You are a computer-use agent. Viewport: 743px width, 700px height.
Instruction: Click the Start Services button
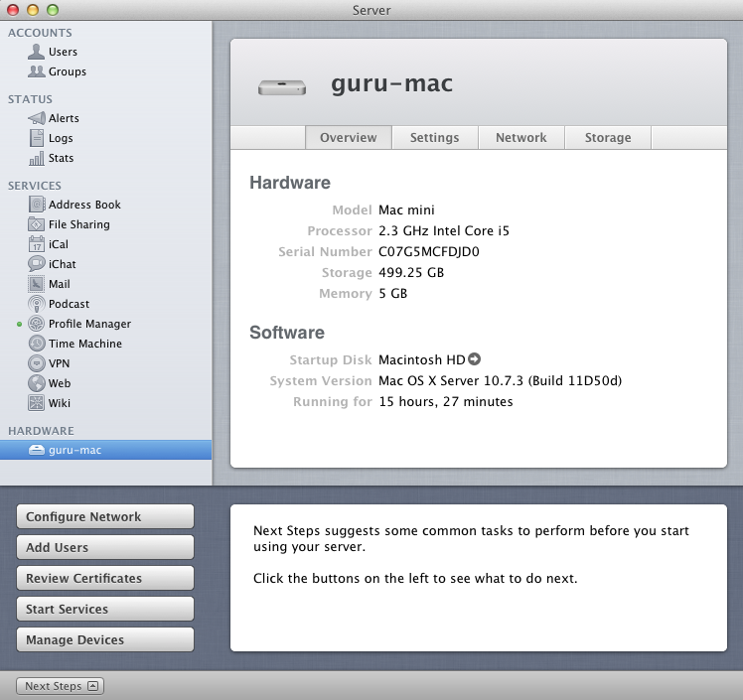click(105, 609)
